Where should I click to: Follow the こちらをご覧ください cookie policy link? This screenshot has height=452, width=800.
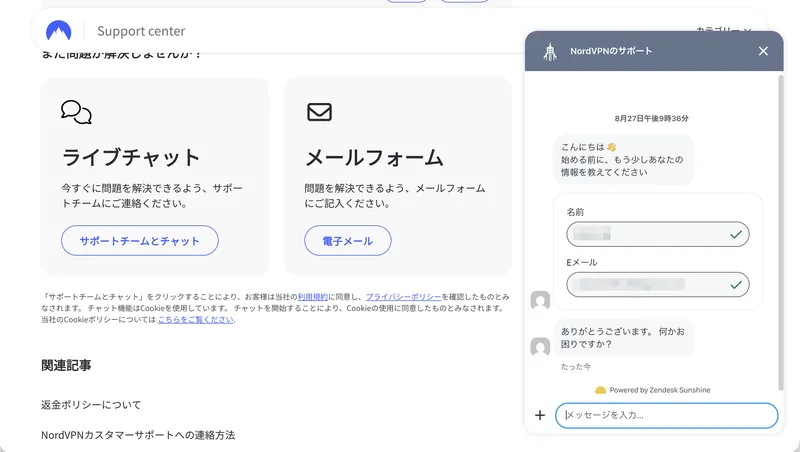pos(196,319)
